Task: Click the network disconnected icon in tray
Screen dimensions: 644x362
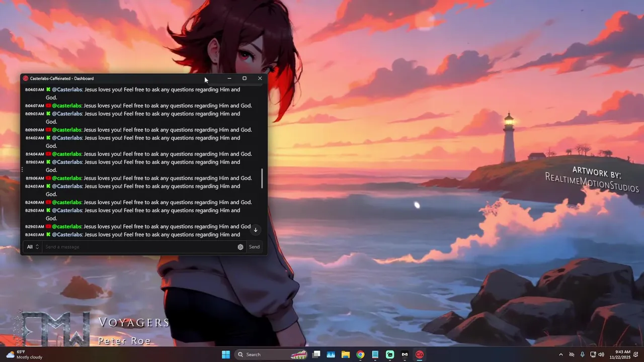Action: tap(572, 354)
